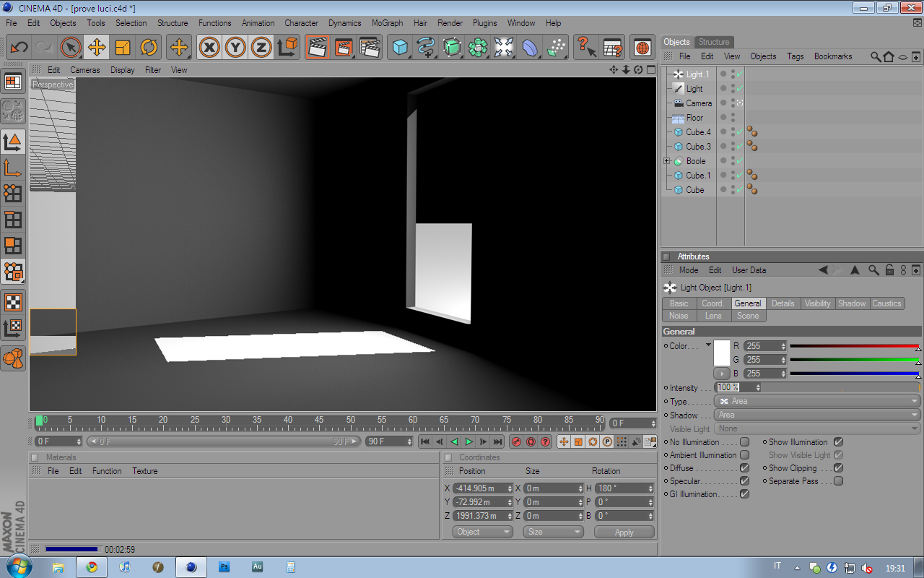The width and height of the screenshot is (924, 578).
Task: Click the Undo arrow icon
Action: [19, 48]
